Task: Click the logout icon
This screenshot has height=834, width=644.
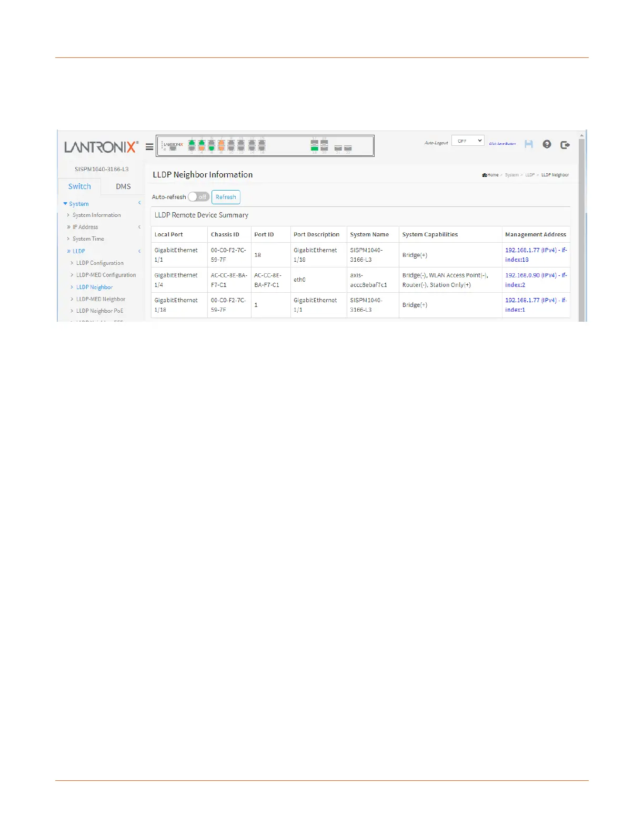Action: coord(565,144)
